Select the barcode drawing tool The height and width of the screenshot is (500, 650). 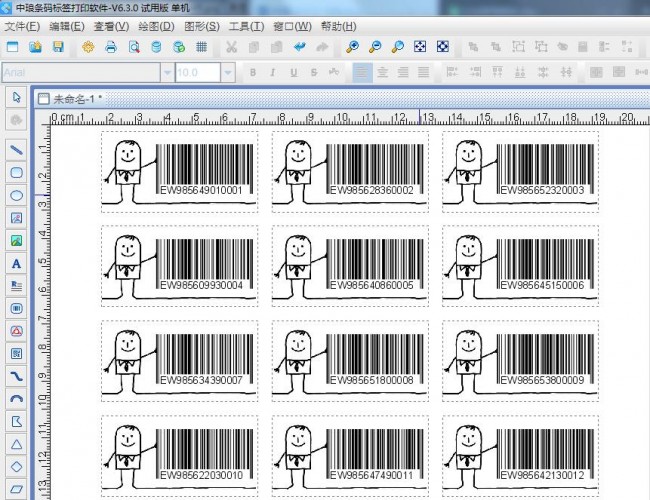(16, 308)
